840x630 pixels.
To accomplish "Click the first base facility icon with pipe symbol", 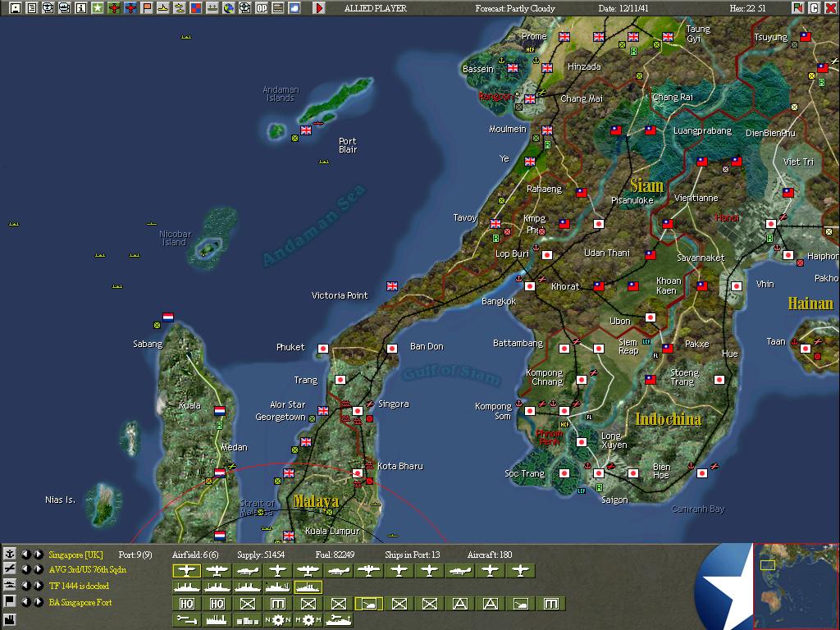I will (186, 620).
